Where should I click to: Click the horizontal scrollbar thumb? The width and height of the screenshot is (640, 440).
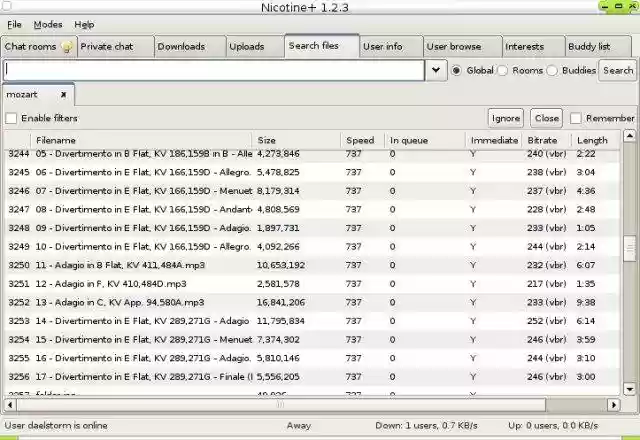click(281, 405)
